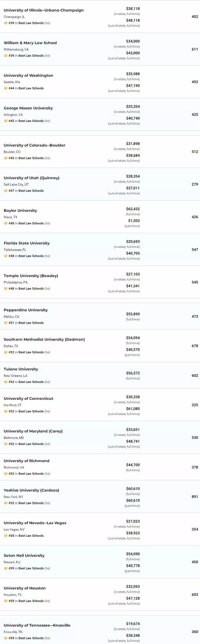This screenshot has height=644, width=200.
Task: Click the University of Connecticut heading
Action: click(x=28, y=398)
